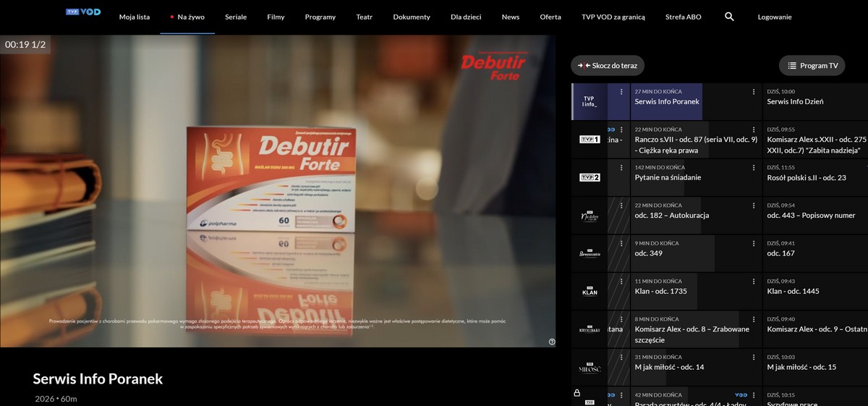Open three-dot menu left of Serwis Info Poranek

coord(621,92)
